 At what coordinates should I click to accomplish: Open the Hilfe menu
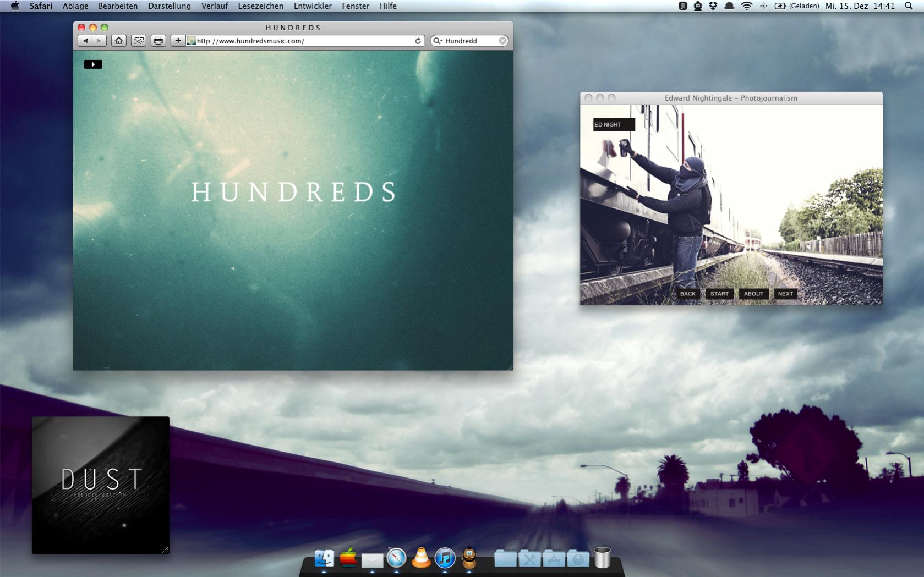click(388, 6)
